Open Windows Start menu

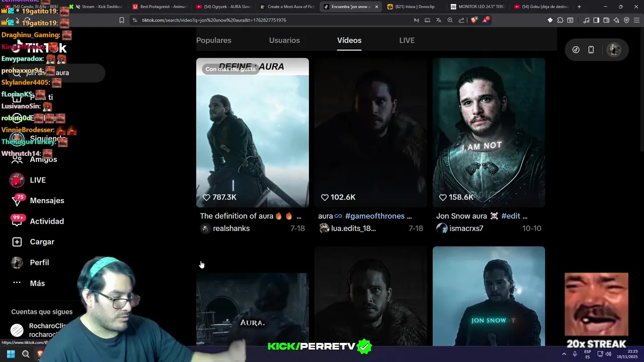point(11,354)
